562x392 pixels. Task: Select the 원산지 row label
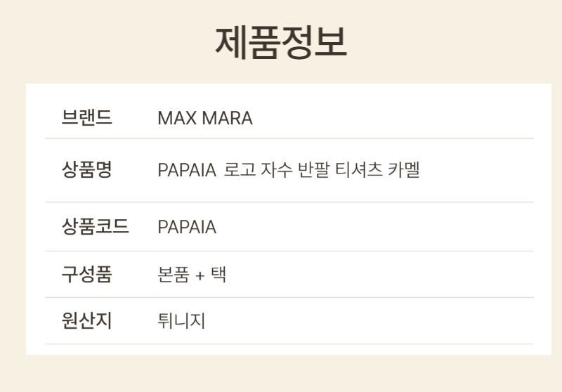coord(86,320)
